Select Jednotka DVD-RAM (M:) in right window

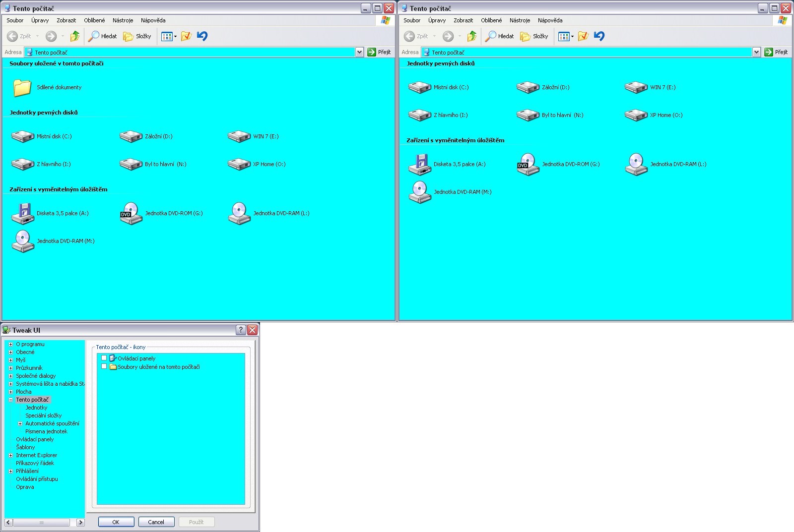tap(420, 192)
